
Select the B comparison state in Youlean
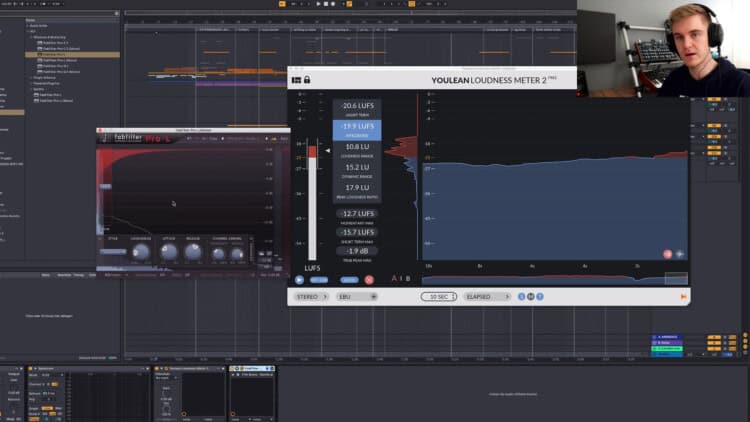[408, 278]
